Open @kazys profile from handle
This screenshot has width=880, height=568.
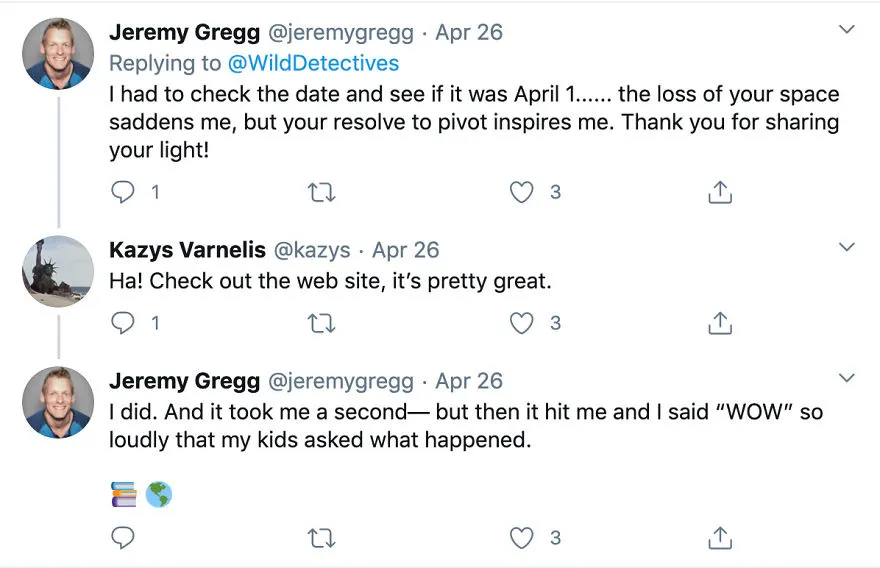[x=312, y=250]
